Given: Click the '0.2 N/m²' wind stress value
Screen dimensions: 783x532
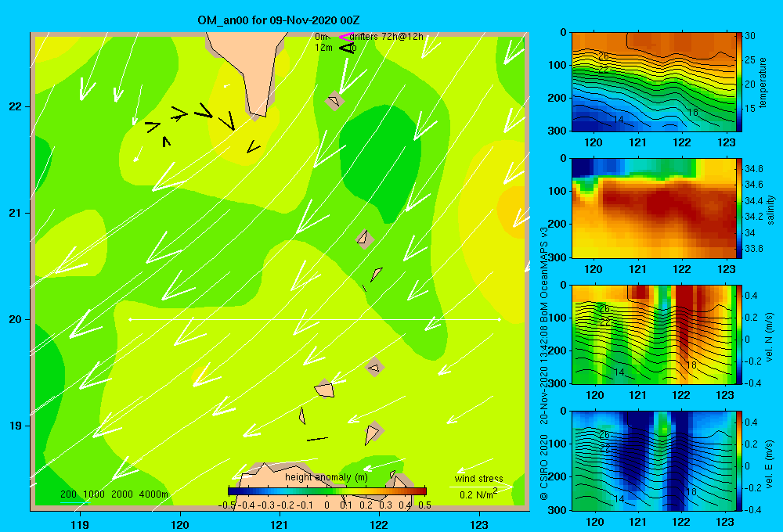Looking at the screenshot, I should 478,494.
